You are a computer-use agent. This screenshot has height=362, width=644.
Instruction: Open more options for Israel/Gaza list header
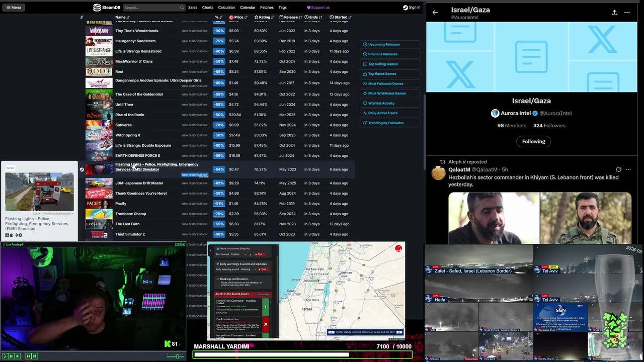click(627, 13)
